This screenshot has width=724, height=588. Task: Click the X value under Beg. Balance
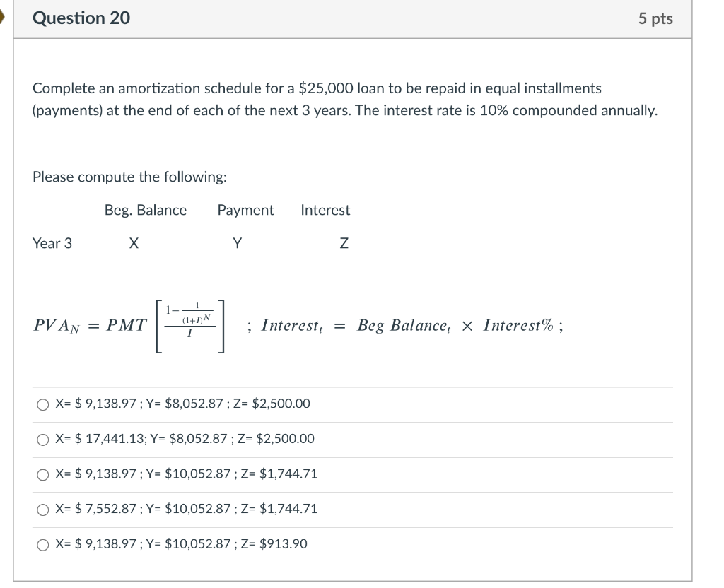[134, 243]
